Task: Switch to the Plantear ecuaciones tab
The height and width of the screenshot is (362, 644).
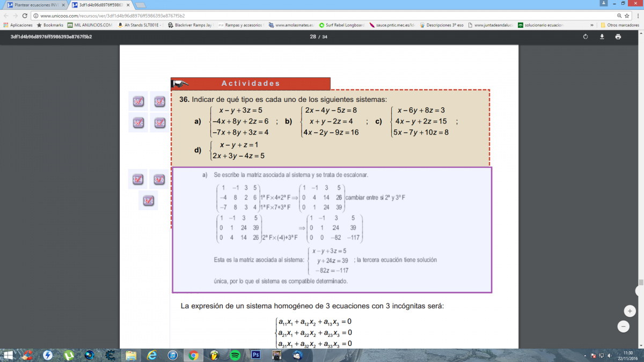Action: point(36,4)
